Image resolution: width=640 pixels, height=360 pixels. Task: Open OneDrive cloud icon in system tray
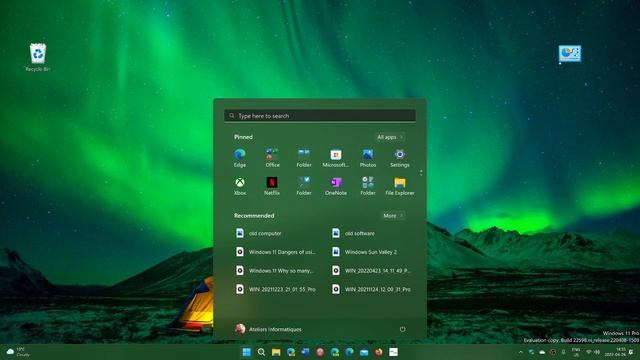[x=542, y=352]
